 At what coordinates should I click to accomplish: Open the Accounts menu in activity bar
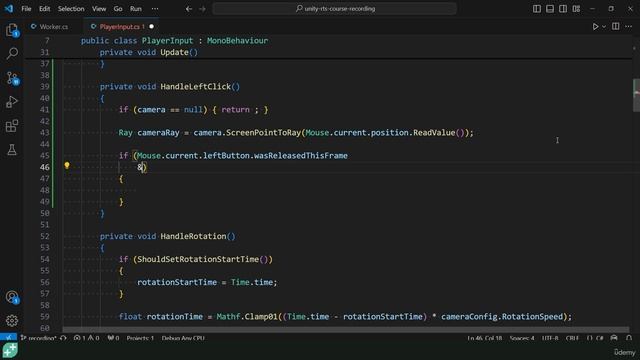point(12,298)
